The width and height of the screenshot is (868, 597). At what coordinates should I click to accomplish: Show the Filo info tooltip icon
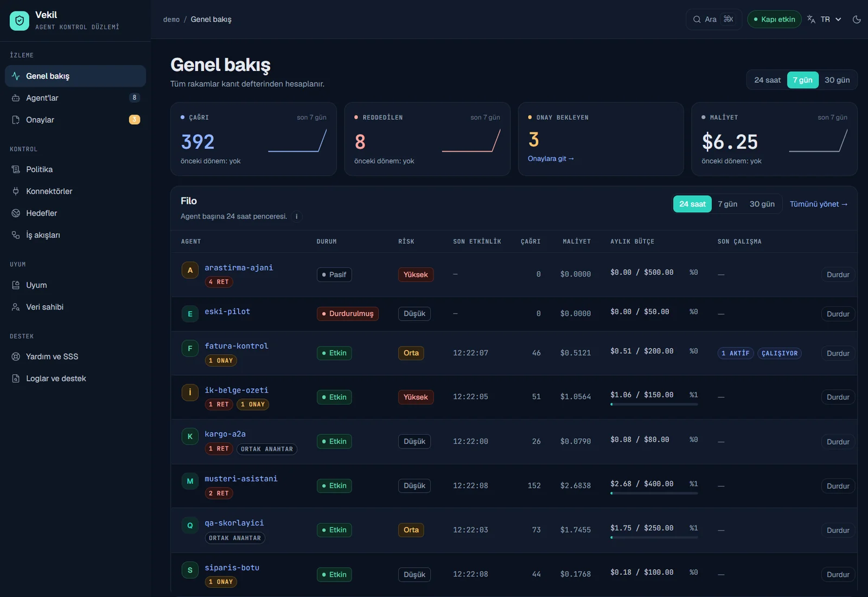[x=296, y=216]
